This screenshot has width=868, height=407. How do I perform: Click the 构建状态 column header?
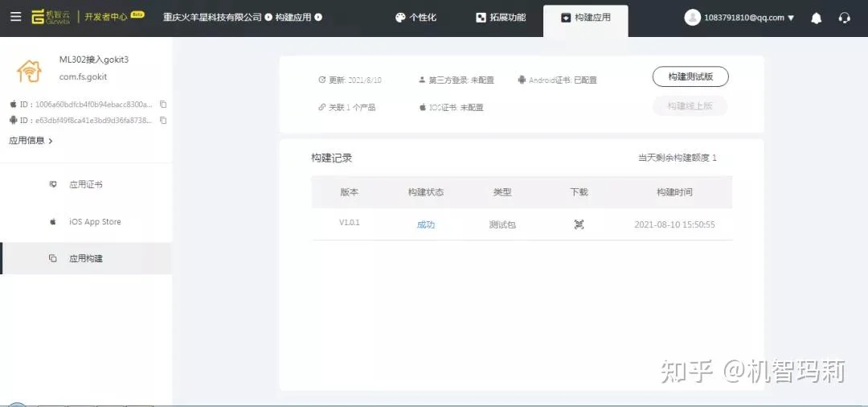(426, 192)
